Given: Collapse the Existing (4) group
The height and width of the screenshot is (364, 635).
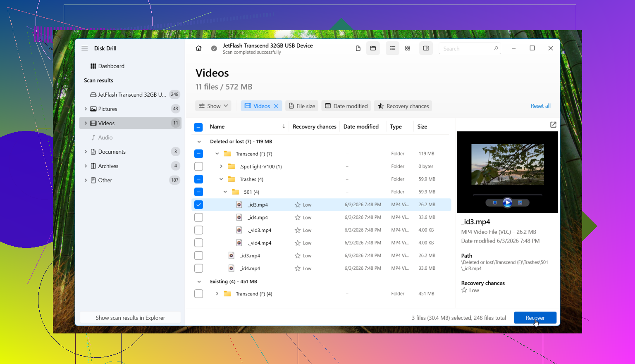Looking at the screenshot, I should click(199, 282).
